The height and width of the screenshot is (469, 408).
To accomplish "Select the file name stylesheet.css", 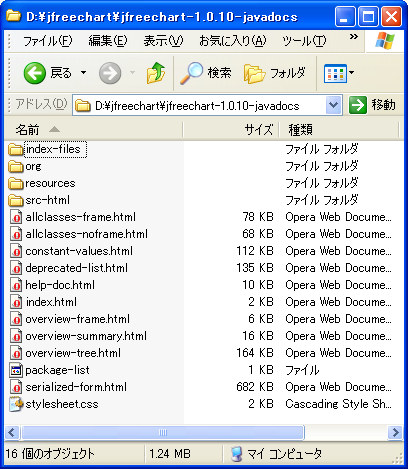I will 62,404.
